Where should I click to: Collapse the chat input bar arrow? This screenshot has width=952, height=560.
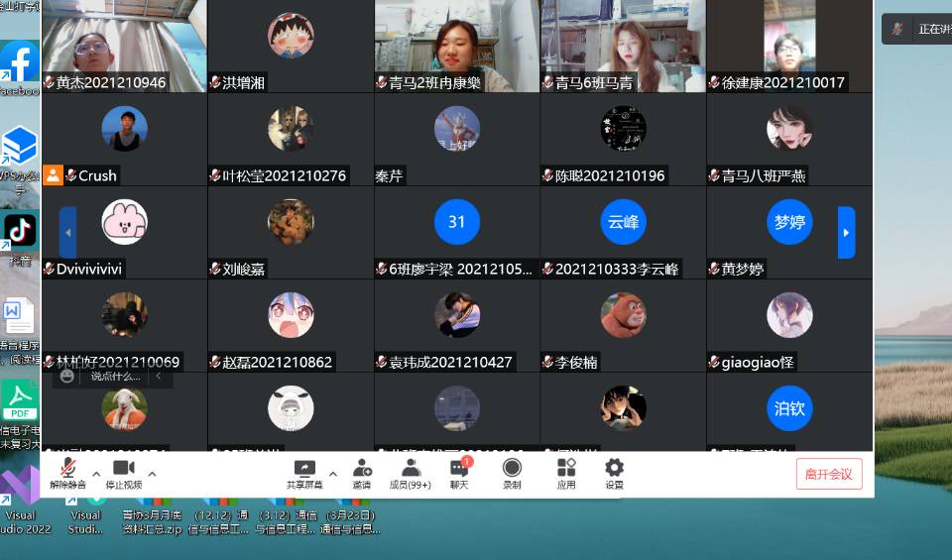[158, 376]
